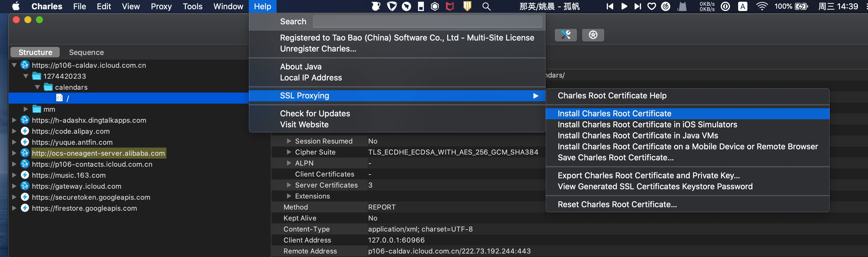Expand the Extensions row

click(289, 196)
